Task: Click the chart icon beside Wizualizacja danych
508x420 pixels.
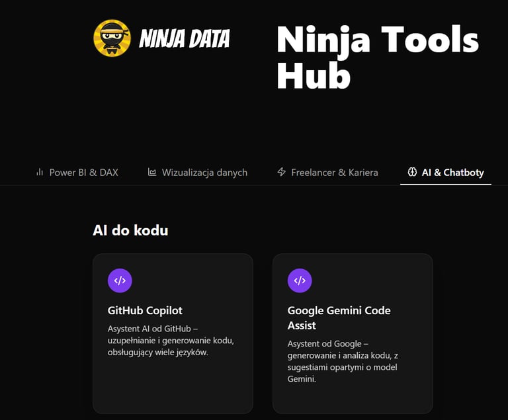Action: pos(152,172)
